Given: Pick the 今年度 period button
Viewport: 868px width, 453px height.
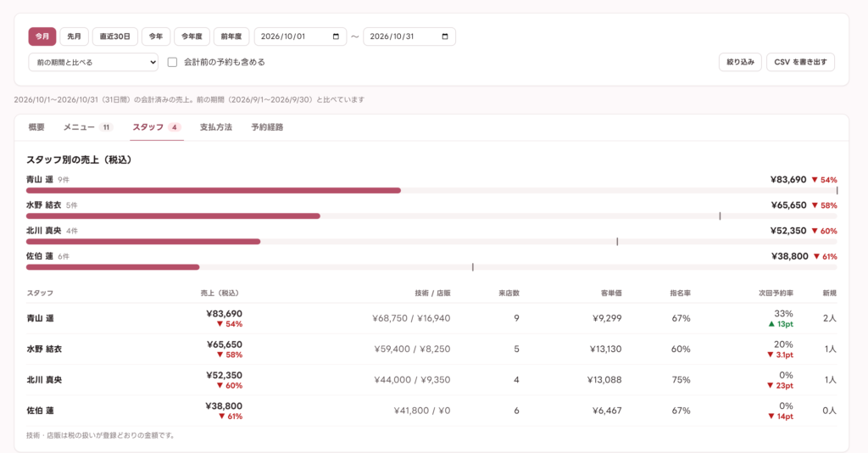Looking at the screenshot, I should click(192, 36).
